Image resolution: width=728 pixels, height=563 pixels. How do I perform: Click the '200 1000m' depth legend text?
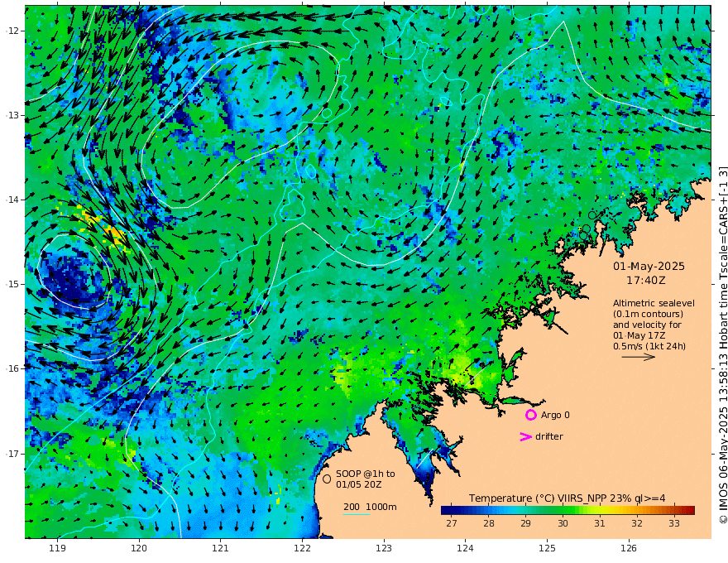click(x=370, y=507)
